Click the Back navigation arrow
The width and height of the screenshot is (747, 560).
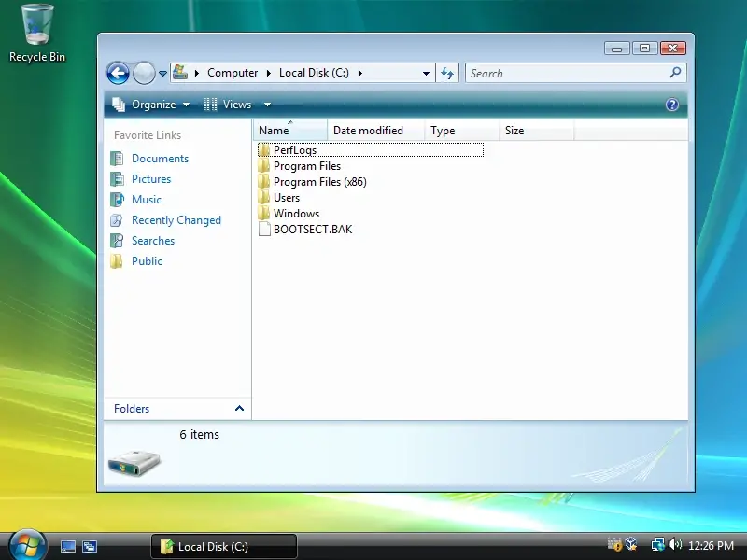tap(118, 73)
